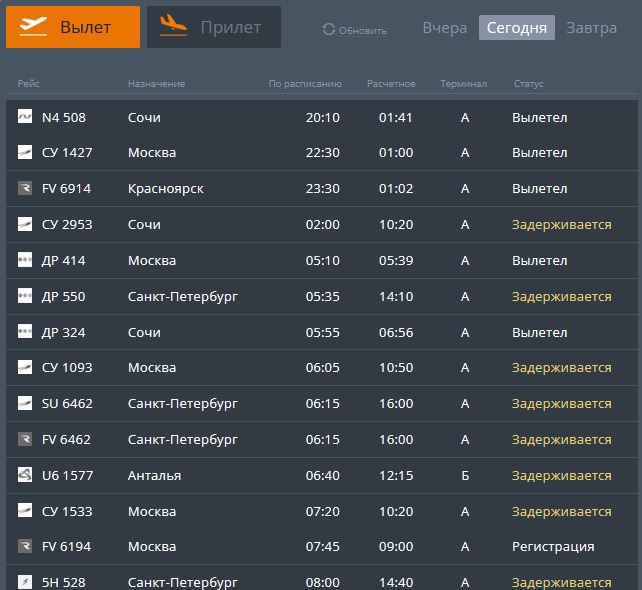Click the airline icon for flight ДР 550

pos(25,296)
